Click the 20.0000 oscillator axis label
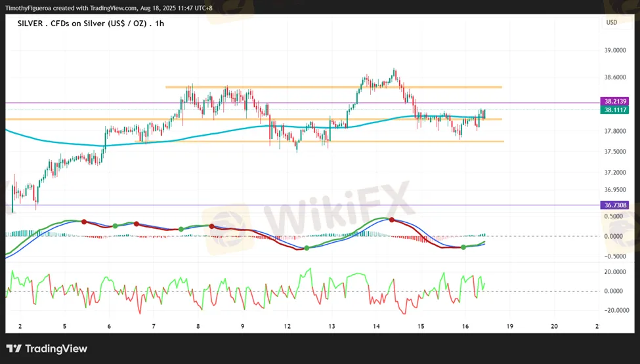The image size is (640, 364). 615,272
